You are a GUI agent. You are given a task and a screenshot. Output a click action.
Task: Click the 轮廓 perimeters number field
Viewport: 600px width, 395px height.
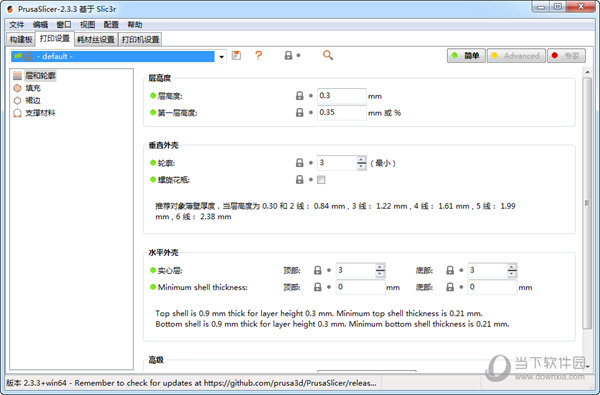[337, 163]
